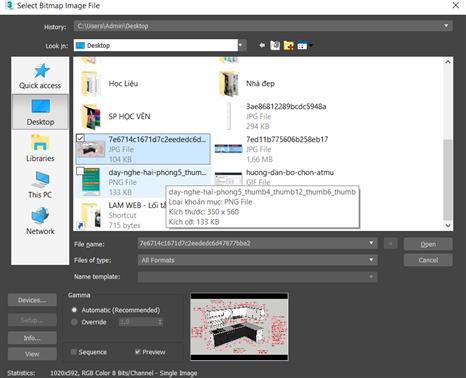Screen dimensions: 466x378
Task: Click the up-one-level folder icon
Action: pyautogui.click(x=275, y=45)
